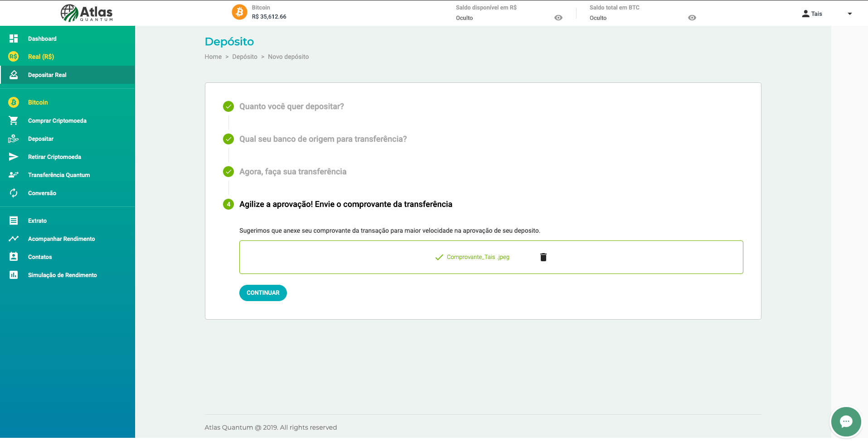Click Novo depósito breadcrumb
Viewport: 868px width, 441px height.
click(288, 57)
